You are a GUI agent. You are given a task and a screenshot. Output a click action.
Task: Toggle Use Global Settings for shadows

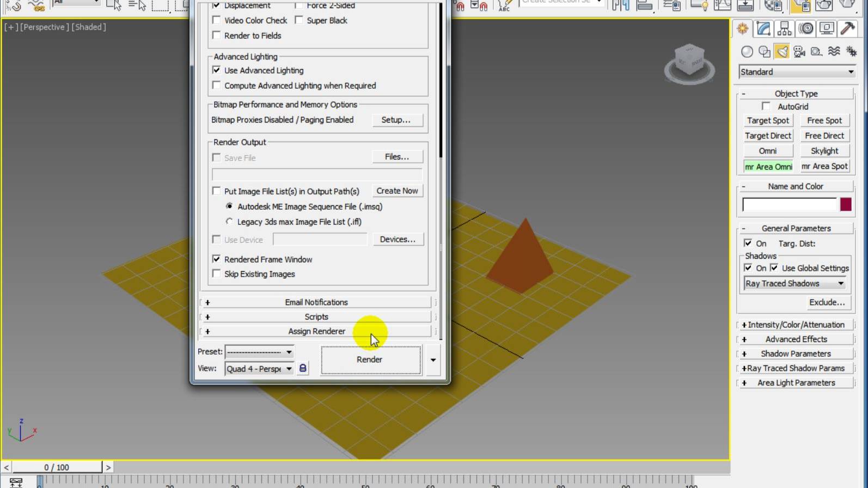tap(774, 268)
